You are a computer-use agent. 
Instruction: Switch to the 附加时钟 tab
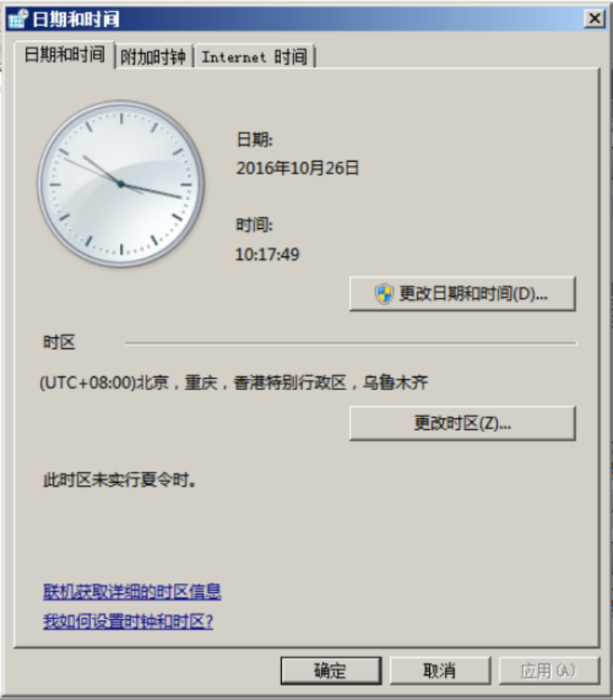pyautogui.click(x=153, y=57)
